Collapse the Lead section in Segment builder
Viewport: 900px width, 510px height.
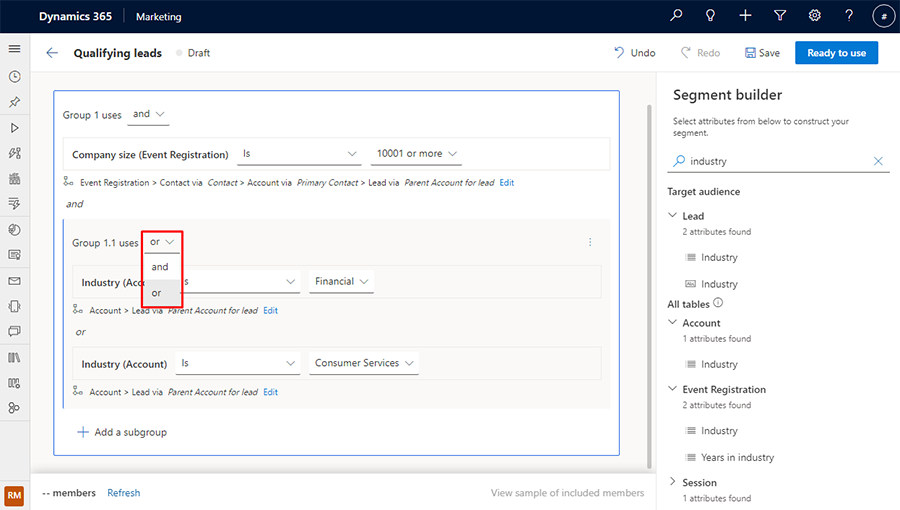coord(672,216)
